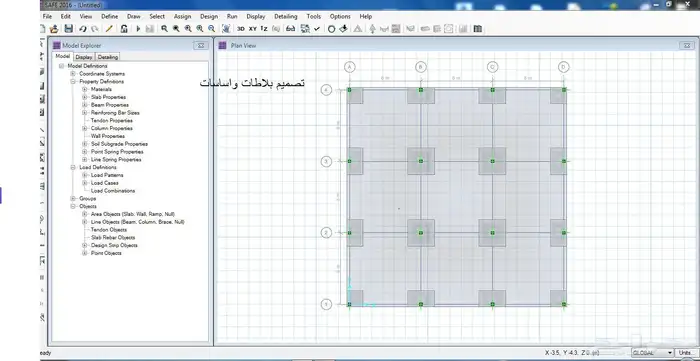Screen dimensions: 700x361
Task: Open the Run menu
Action: coord(232,16)
